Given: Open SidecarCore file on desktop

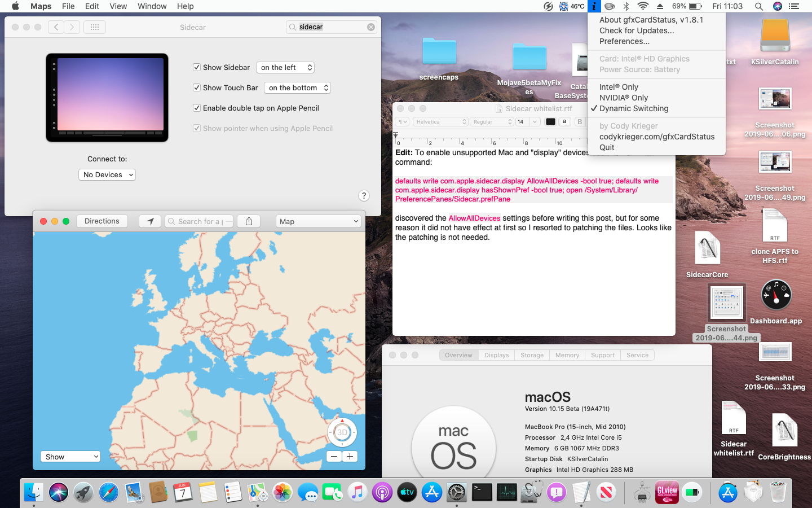Looking at the screenshot, I should tap(707, 248).
